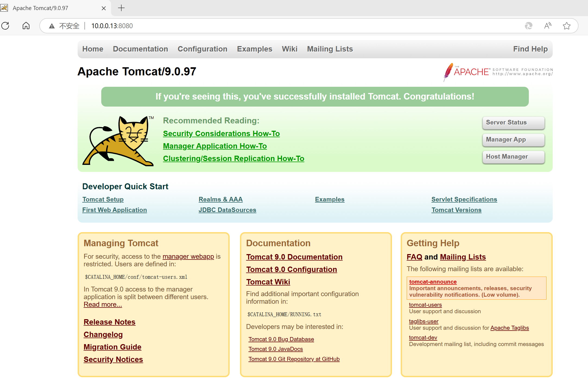This screenshot has height=381, width=588.
Task: Open Tomcat 9.0 JavaDocs link
Action: [276, 349]
